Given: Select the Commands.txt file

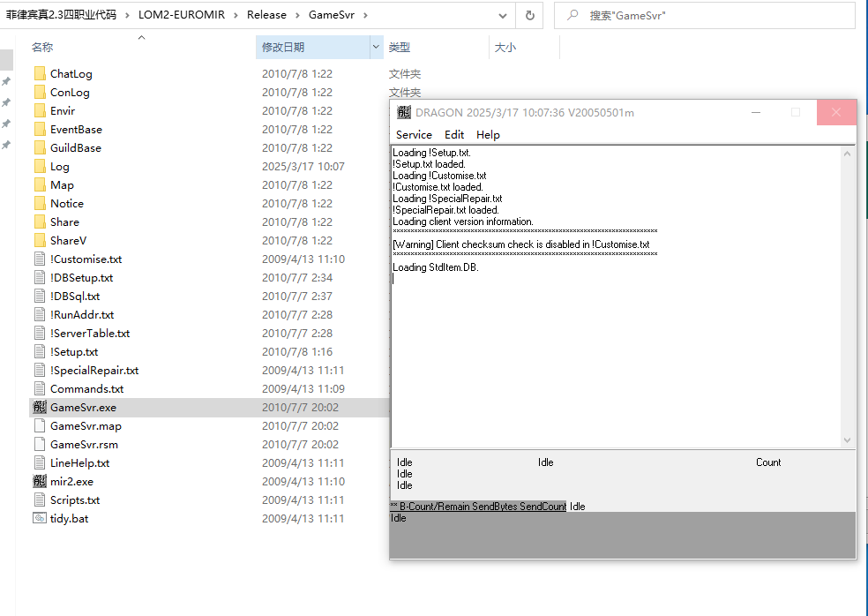Looking at the screenshot, I should tap(86, 389).
